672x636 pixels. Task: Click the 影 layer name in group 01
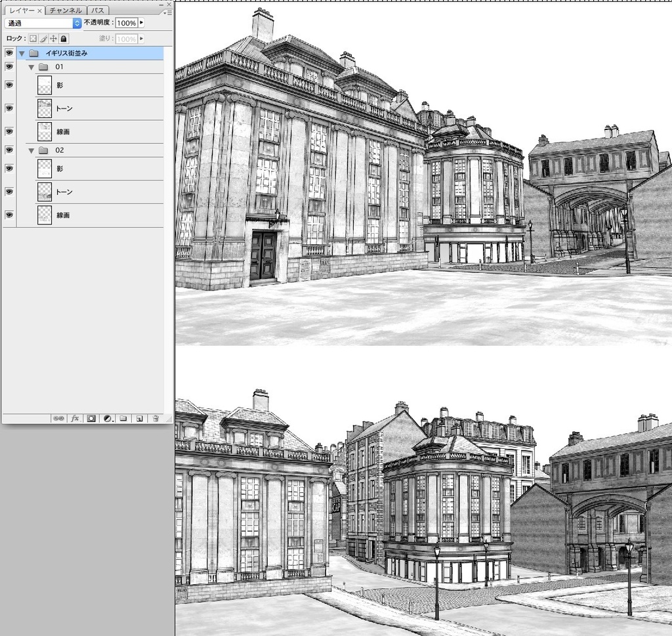[x=60, y=85]
